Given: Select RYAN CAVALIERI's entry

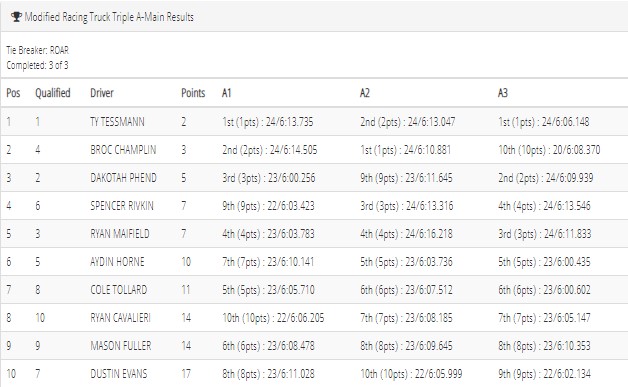Looking at the screenshot, I should pyautogui.click(x=121, y=318).
